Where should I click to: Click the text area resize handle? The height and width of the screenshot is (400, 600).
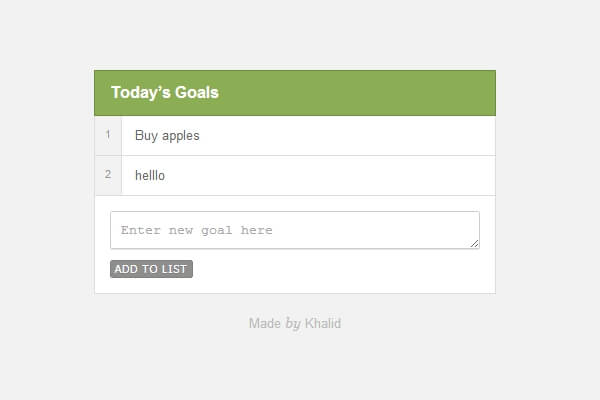point(475,244)
